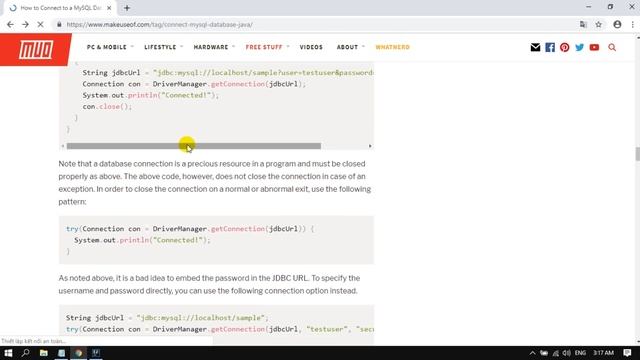Go forward with the browser forward arrow
Viewport: 640px width, 360px height.
25,24
